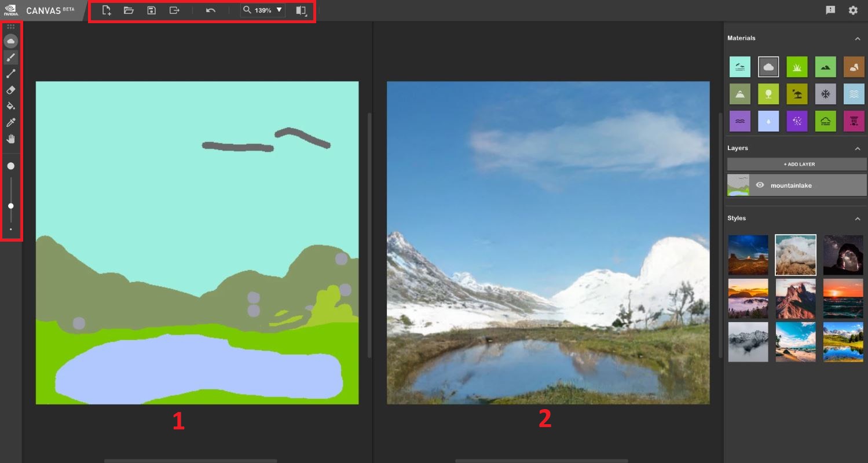The width and height of the screenshot is (868, 463).
Task: Open the feedback notification icon
Action: coord(830,10)
